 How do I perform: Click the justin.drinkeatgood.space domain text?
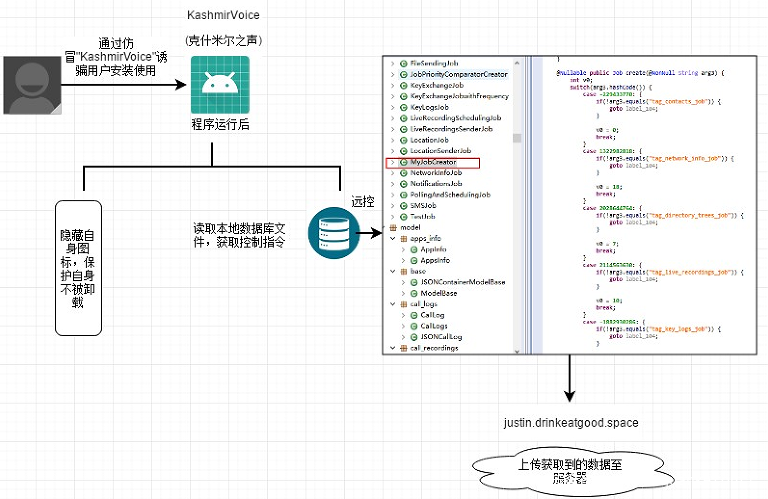tap(570, 423)
